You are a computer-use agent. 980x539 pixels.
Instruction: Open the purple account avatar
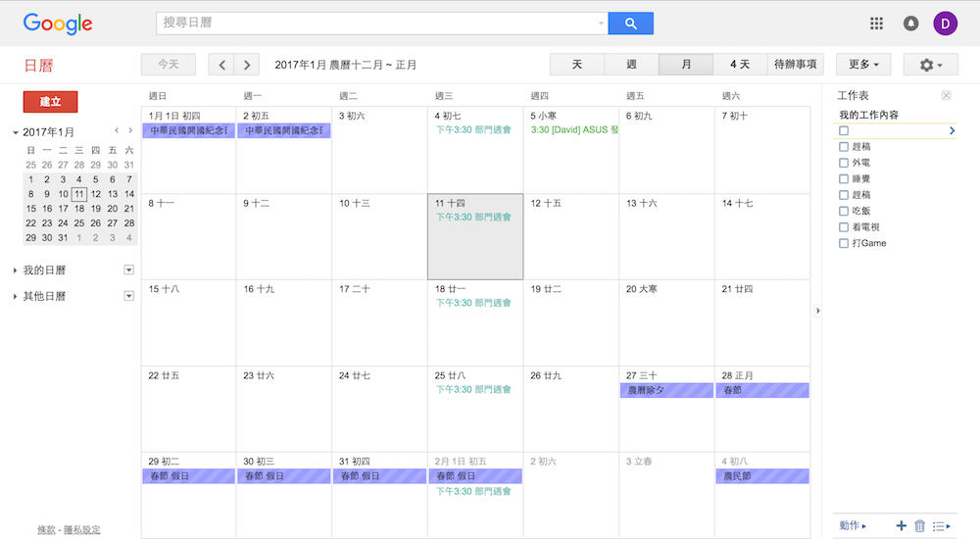(945, 24)
